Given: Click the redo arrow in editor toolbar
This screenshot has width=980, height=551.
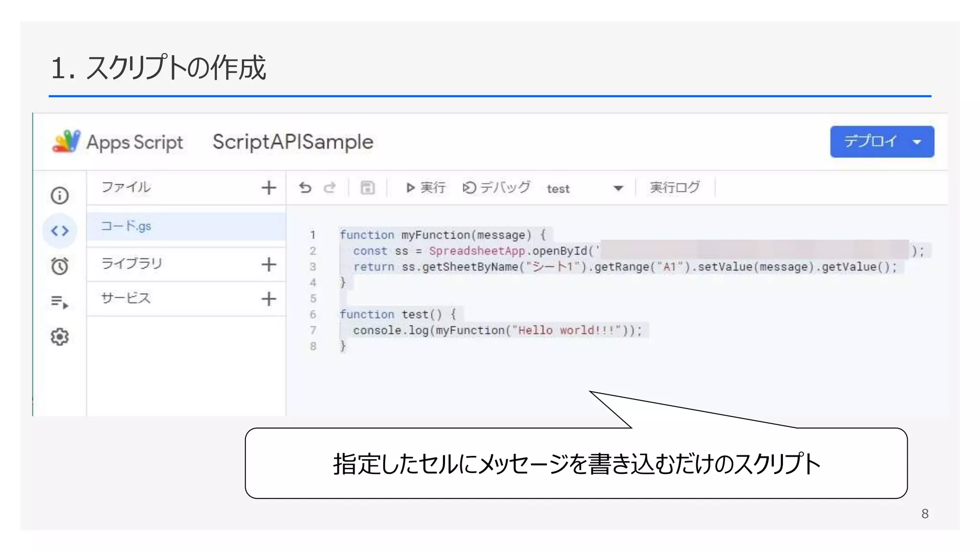Looking at the screenshot, I should coord(330,188).
